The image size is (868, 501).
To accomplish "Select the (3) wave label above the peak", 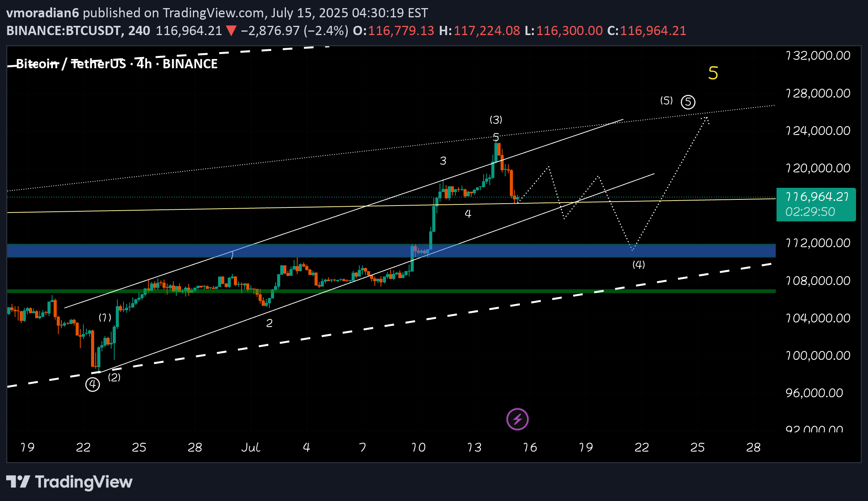I will point(496,120).
